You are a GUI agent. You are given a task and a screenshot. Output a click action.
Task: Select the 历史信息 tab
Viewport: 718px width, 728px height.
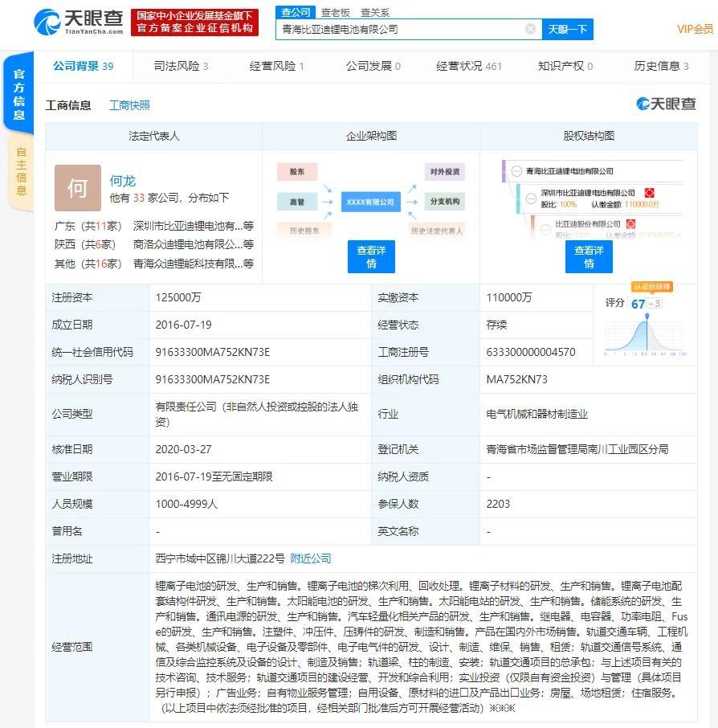661,67
